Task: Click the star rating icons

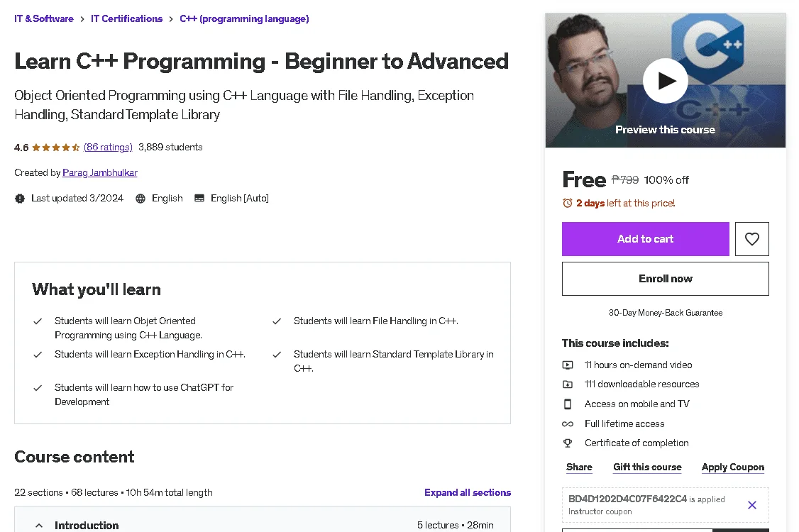Action: 55,148
